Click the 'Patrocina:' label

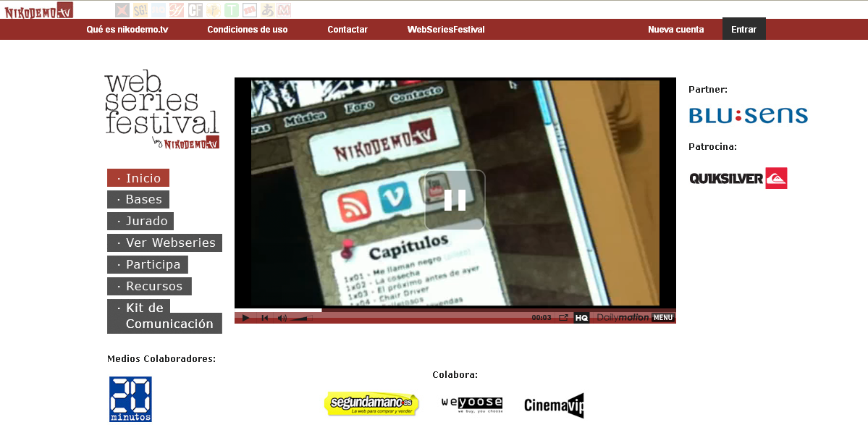(x=712, y=147)
